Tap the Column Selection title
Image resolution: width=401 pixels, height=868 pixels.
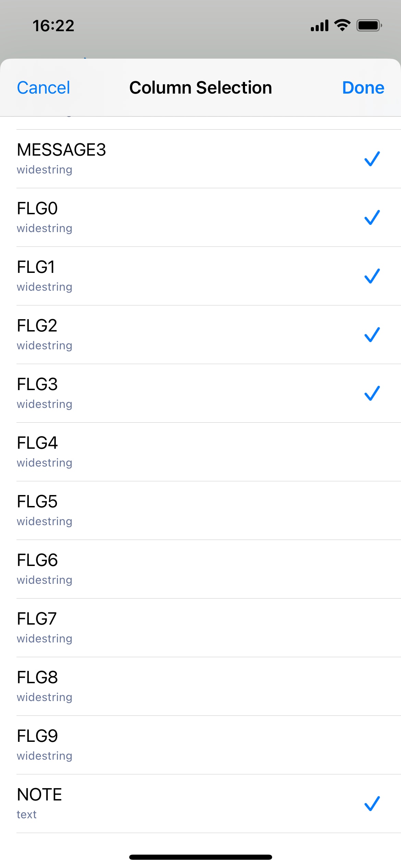200,88
